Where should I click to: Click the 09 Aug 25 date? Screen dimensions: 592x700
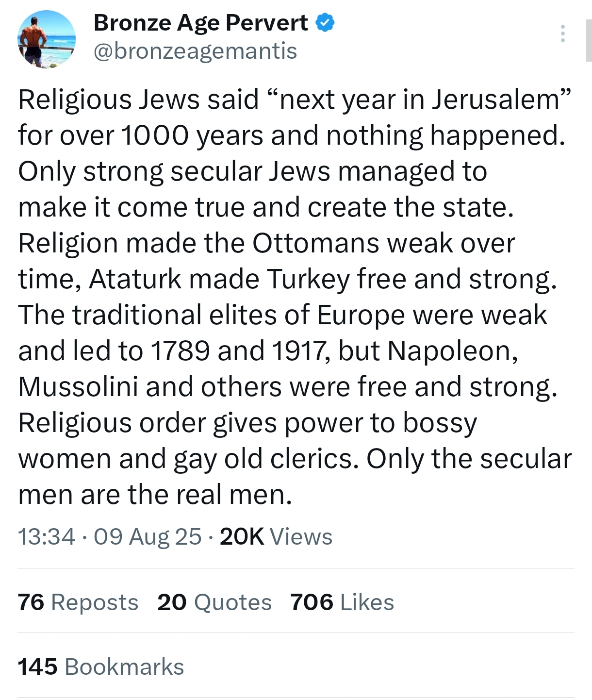[x=148, y=537]
